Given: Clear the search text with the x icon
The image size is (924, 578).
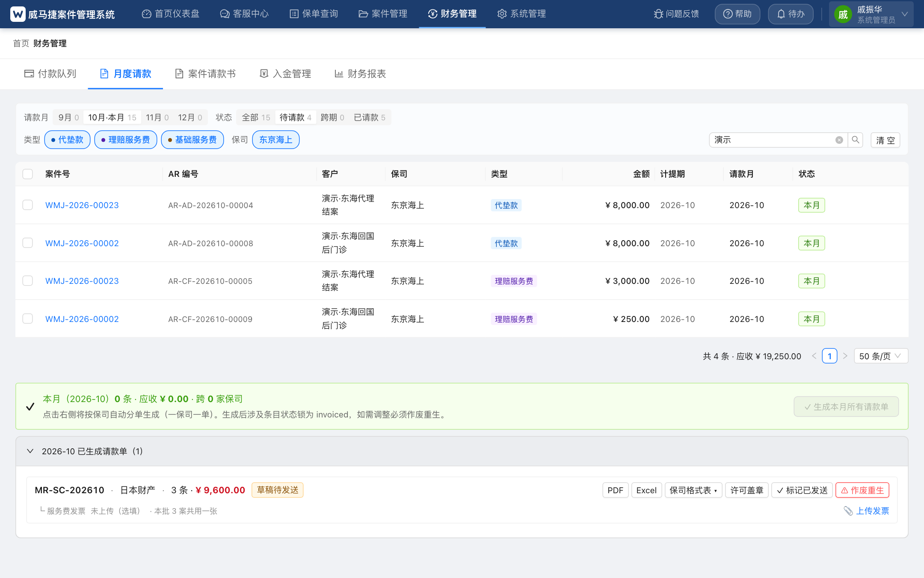Looking at the screenshot, I should pyautogui.click(x=839, y=140).
